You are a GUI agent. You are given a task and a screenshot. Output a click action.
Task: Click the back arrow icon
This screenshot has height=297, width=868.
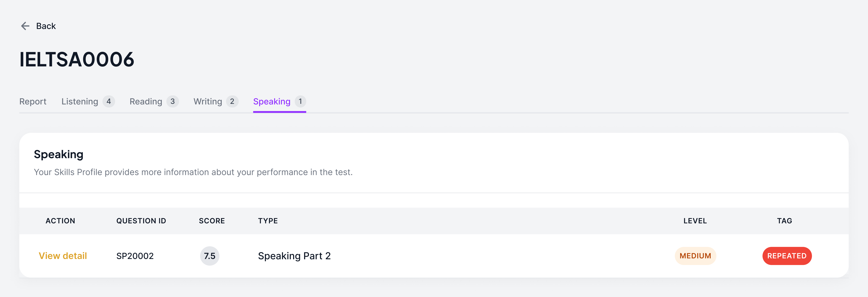(x=25, y=26)
